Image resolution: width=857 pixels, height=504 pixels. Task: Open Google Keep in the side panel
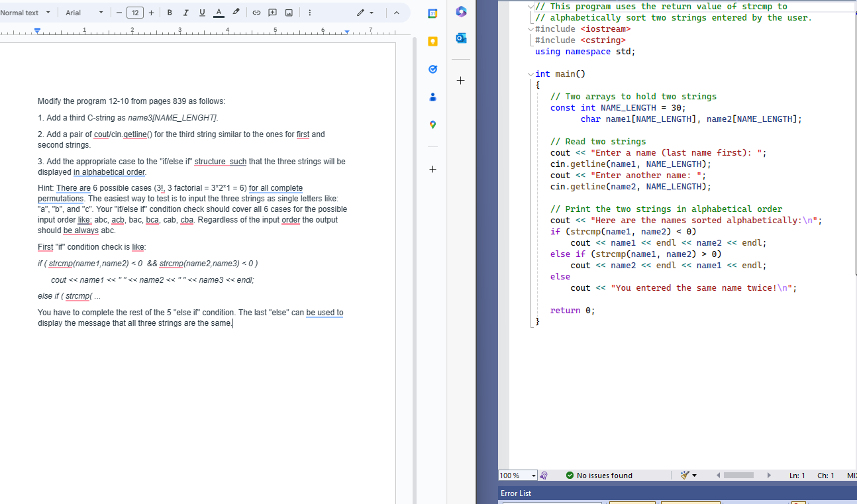(432, 42)
